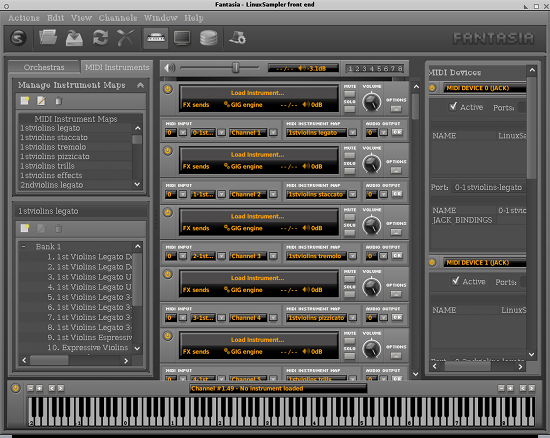Viewport: 550px width, 438px height.
Task: Open the load session folder icon
Action: (48, 38)
